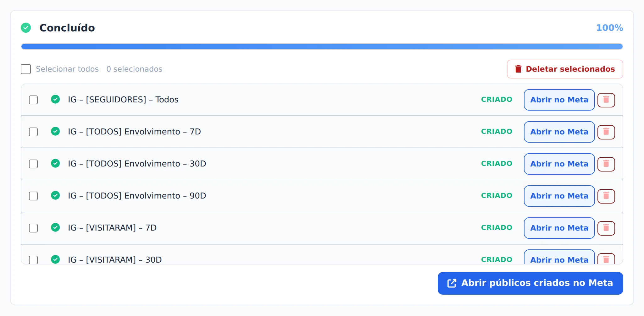
Task: Click the IG – [VISITARAM] – 7D audience name
Action: (x=112, y=228)
